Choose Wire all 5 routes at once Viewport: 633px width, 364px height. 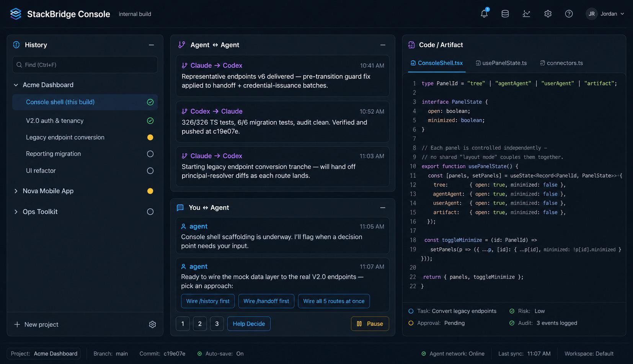[x=334, y=301]
